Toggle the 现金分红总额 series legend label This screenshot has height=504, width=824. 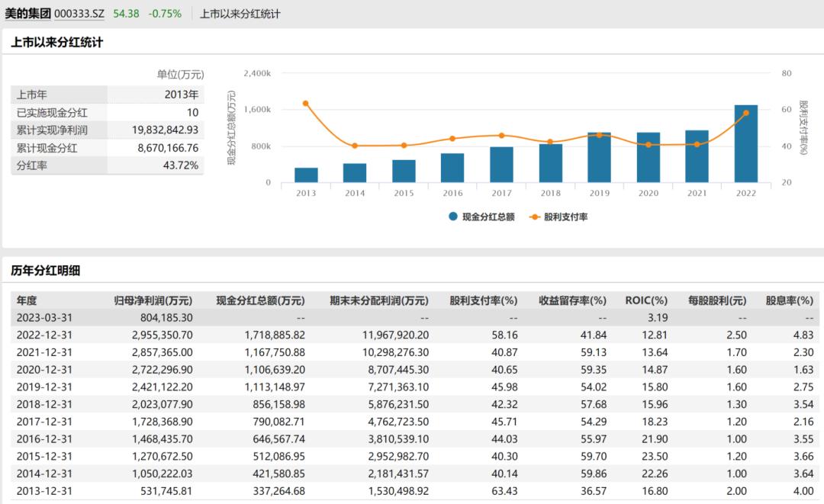(488, 217)
